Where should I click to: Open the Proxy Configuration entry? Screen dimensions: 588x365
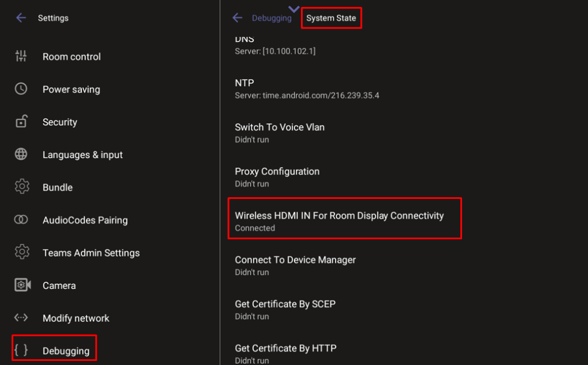(x=277, y=177)
